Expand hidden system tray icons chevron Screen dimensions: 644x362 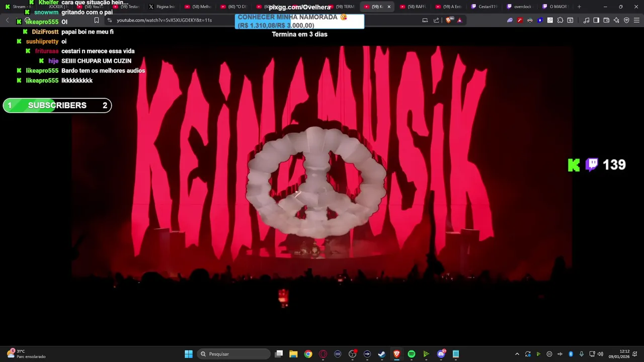[517, 354]
